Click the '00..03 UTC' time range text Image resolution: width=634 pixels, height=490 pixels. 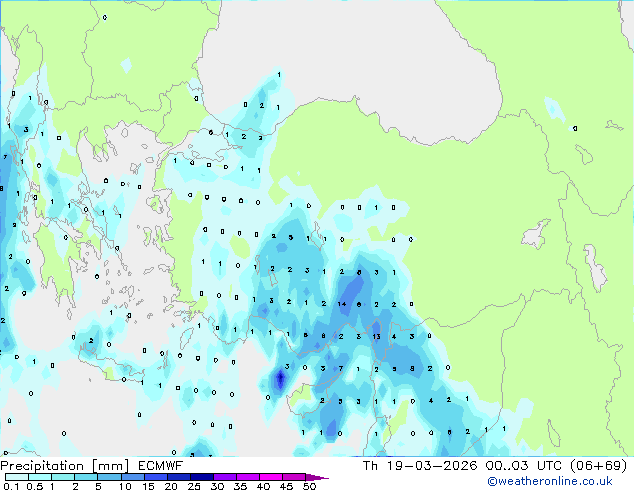tap(524, 466)
